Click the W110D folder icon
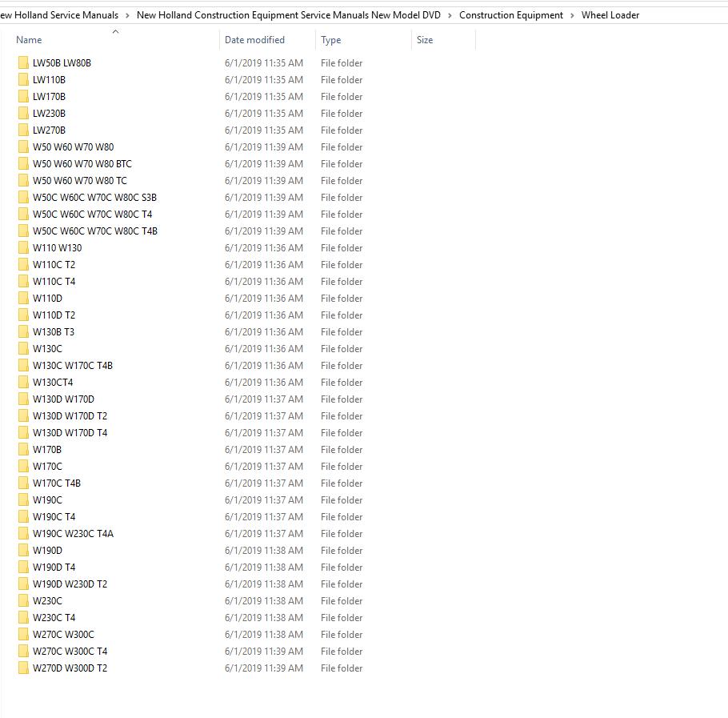This screenshot has height=718, width=728. [23, 298]
